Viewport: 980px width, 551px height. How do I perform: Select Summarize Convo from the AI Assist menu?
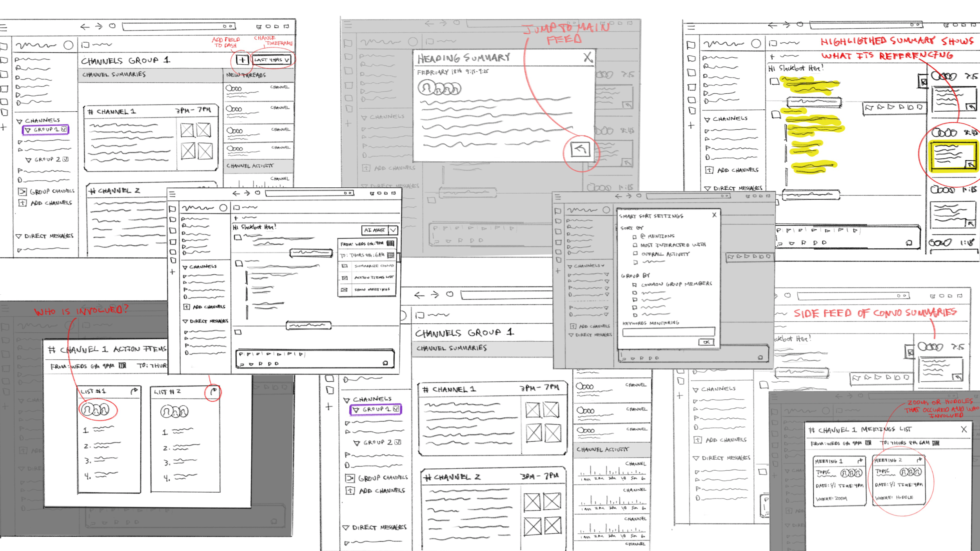click(x=367, y=266)
